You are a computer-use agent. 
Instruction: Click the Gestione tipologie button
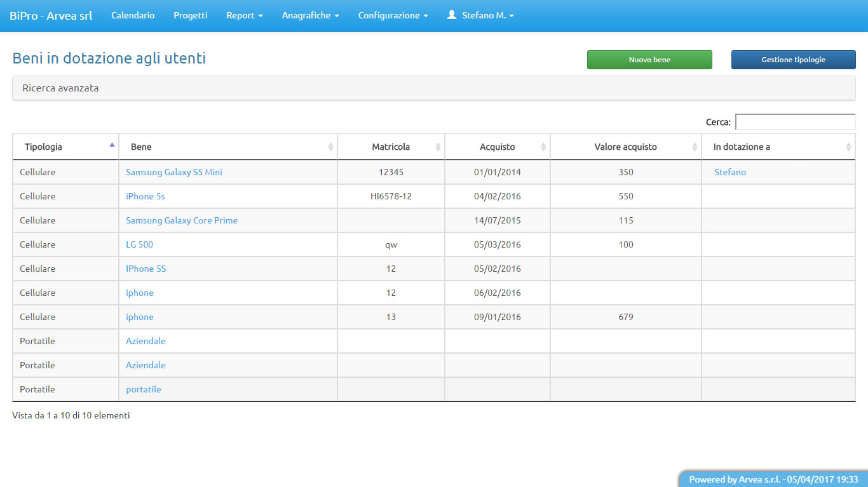pyautogui.click(x=793, y=60)
